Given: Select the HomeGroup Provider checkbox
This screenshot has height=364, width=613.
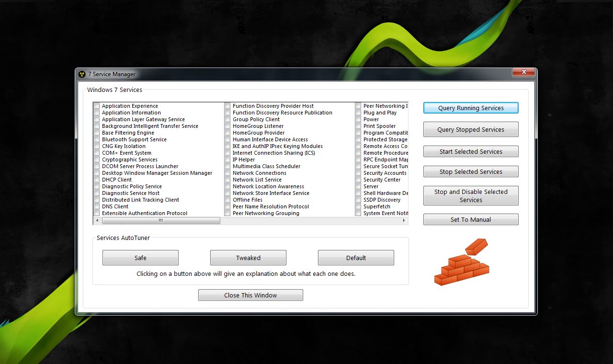Looking at the screenshot, I should 227,133.
